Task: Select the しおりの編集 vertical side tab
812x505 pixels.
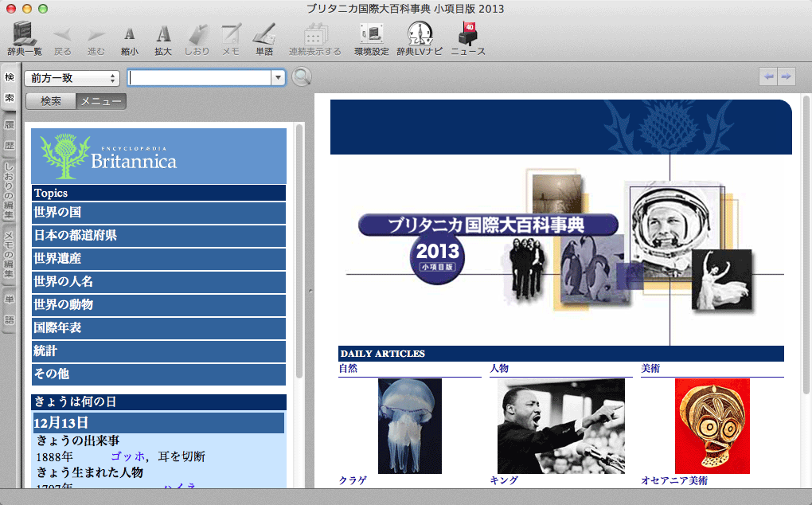Action: (10, 191)
